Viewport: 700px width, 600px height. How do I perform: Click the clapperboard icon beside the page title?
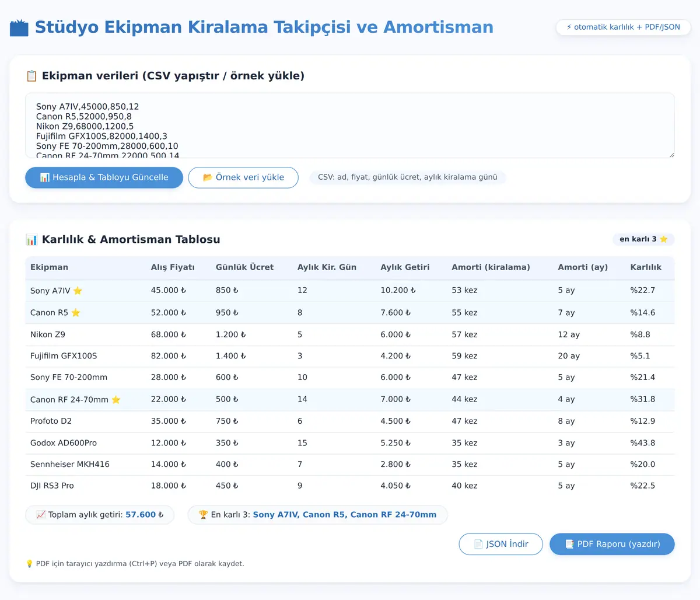click(19, 27)
